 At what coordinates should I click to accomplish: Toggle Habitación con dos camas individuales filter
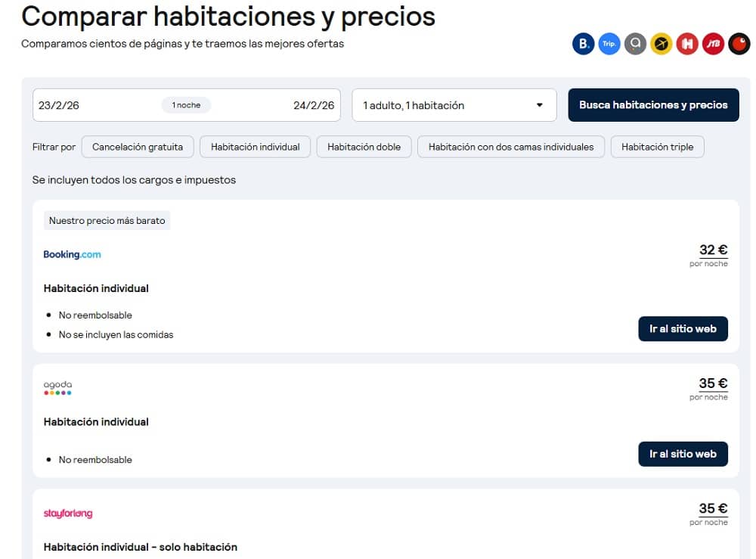[x=511, y=147]
